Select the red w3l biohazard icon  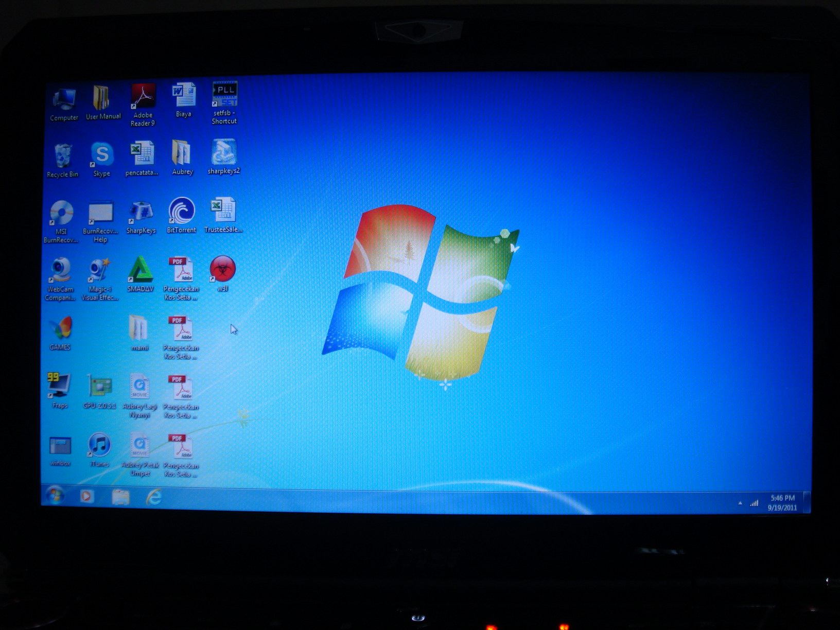tap(222, 273)
